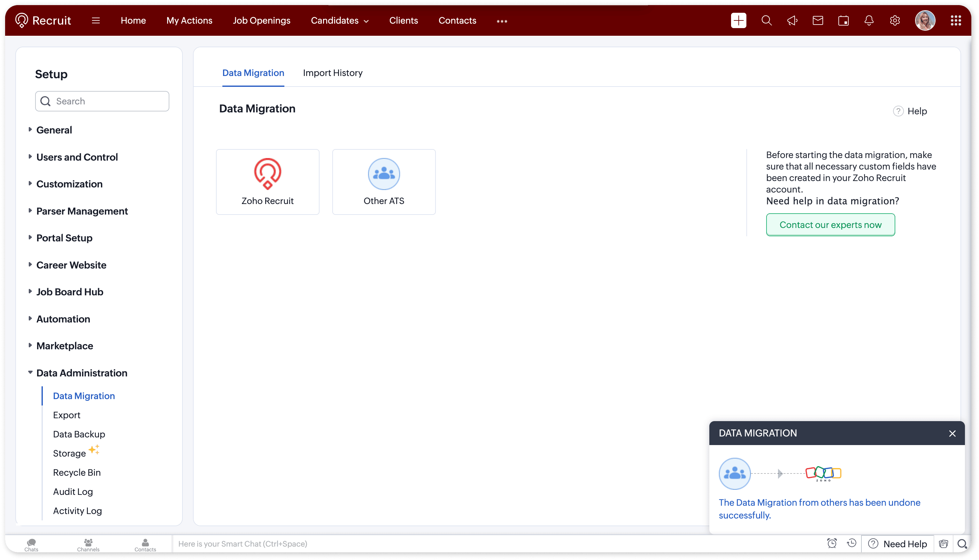Image resolution: width=979 pixels, height=560 pixels.
Task: Open the announcements megaphone icon
Action: tap(792, 20)
